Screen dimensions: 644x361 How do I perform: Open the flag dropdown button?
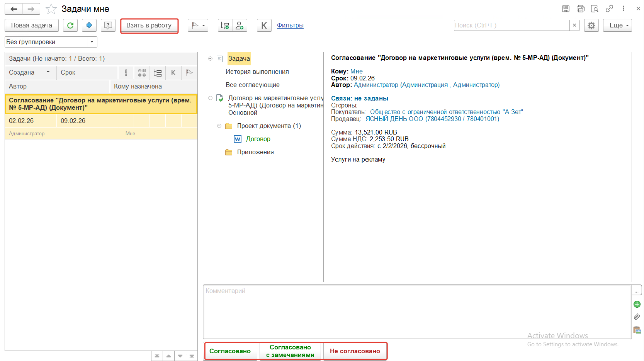pos(198,26)
